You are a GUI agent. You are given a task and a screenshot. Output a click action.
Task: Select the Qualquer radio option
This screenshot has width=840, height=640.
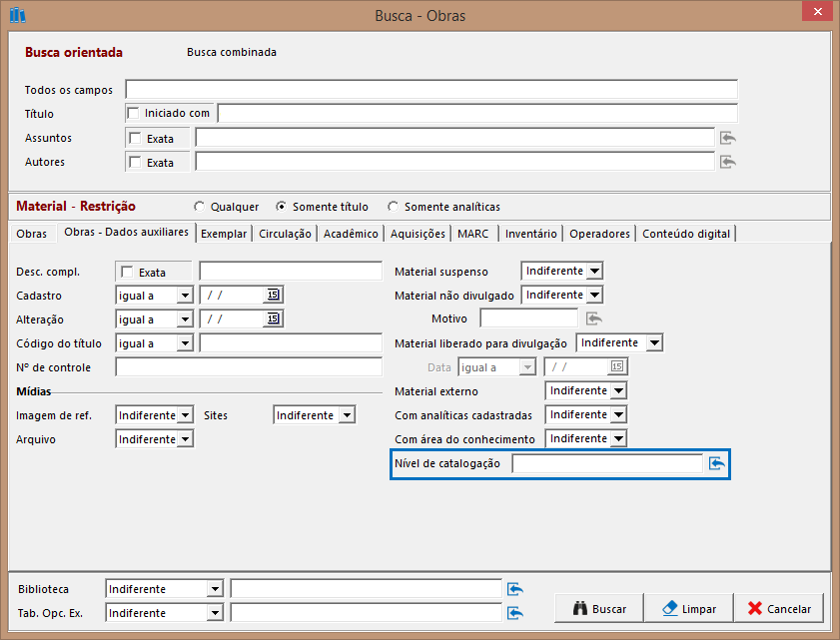click(x=200, y=207)
